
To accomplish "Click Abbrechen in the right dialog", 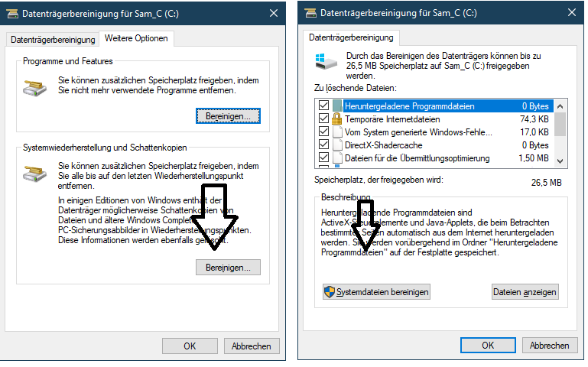I will (549, 346).
